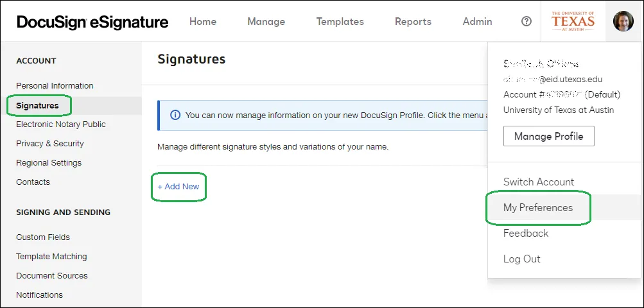
Task: Click 'Manage different signature styles' description text
Action: coord(273,146)
